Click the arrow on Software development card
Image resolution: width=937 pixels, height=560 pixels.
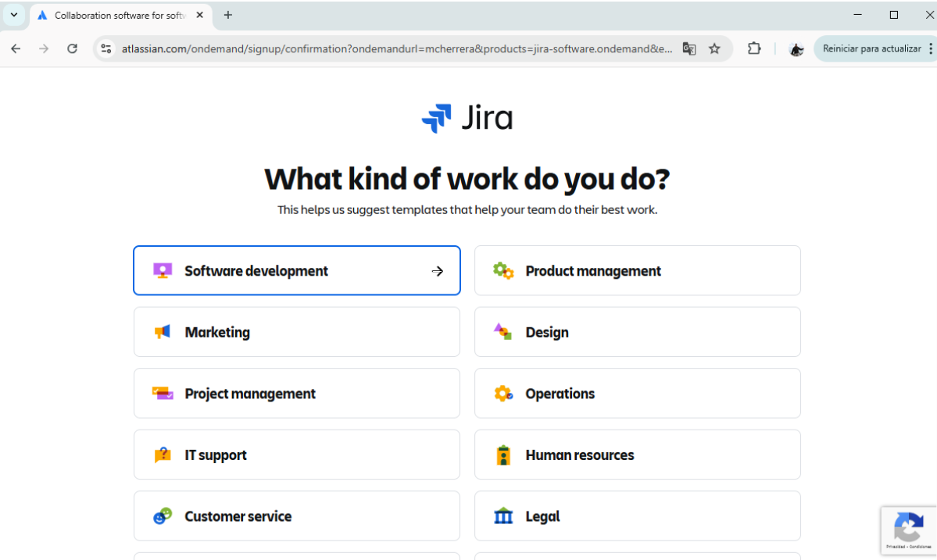(438, 271)
